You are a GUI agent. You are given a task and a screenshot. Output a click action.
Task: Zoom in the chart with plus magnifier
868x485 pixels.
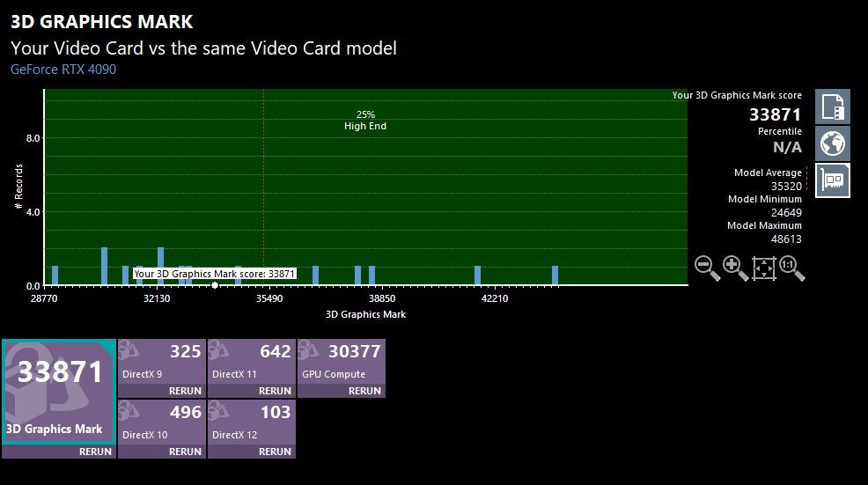(x=736, y=268)
